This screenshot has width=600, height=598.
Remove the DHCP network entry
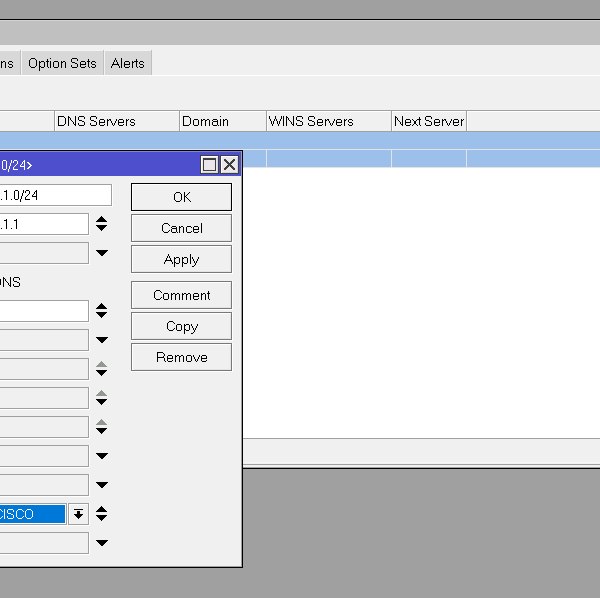181,357
